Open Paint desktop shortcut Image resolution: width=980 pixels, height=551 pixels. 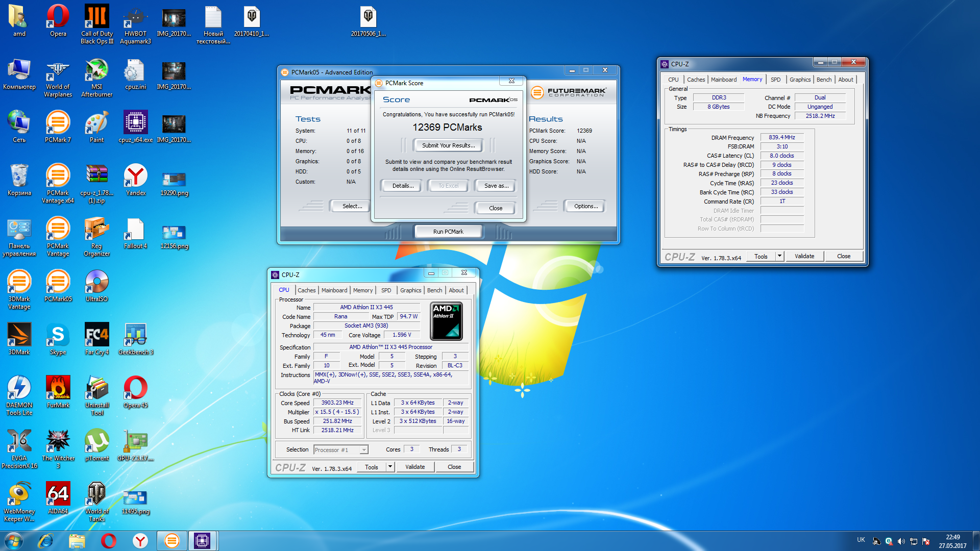point(96,127)
